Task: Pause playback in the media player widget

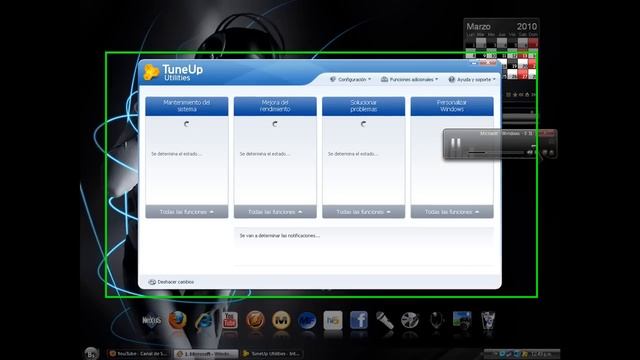Action: click(x=456, y=144)
